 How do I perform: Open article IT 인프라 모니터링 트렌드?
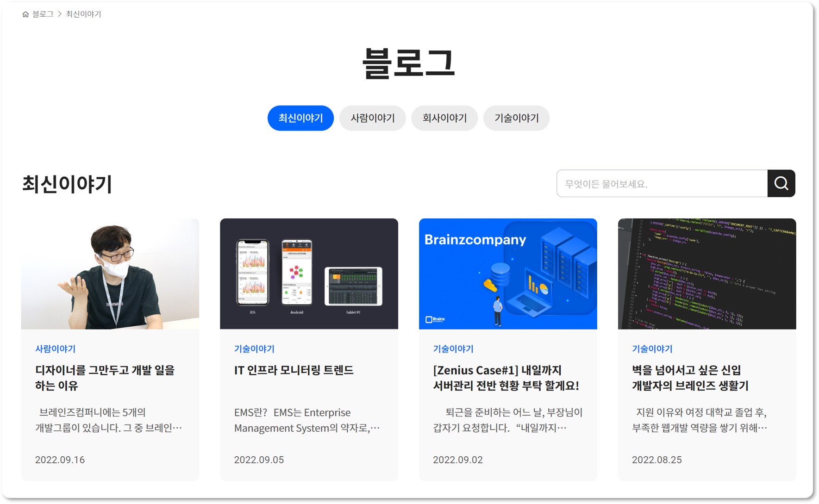pyautogui.click(x=294, y=370)
